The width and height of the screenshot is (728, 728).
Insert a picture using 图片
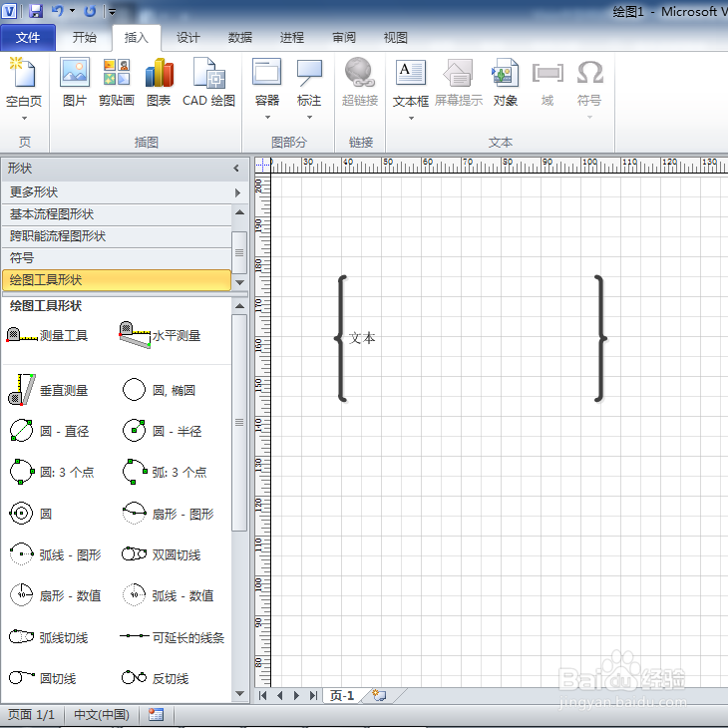pos(74,82)
